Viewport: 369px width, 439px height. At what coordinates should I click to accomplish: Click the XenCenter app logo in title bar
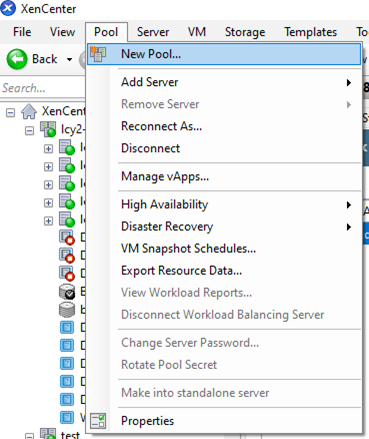[8, 8]
